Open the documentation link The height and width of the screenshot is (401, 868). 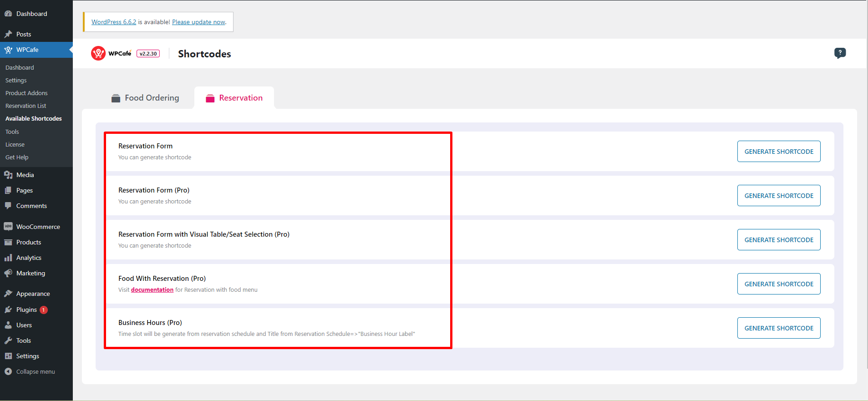152,290
